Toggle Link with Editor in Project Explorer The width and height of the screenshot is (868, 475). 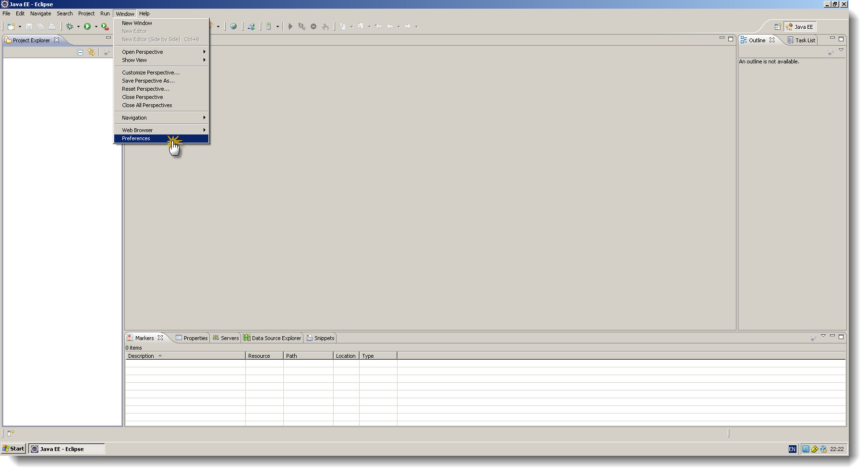(91, 52)
